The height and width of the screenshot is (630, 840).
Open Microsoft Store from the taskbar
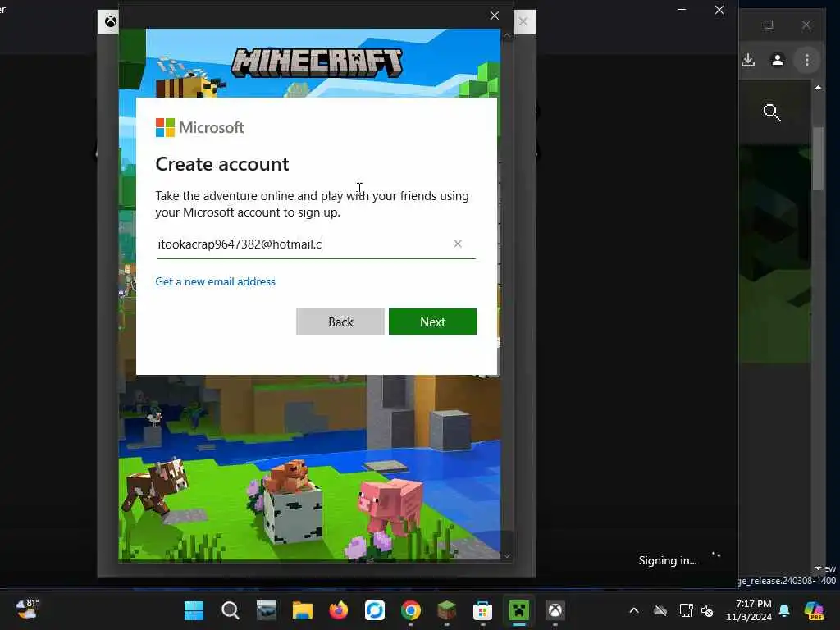coord(482,610)
